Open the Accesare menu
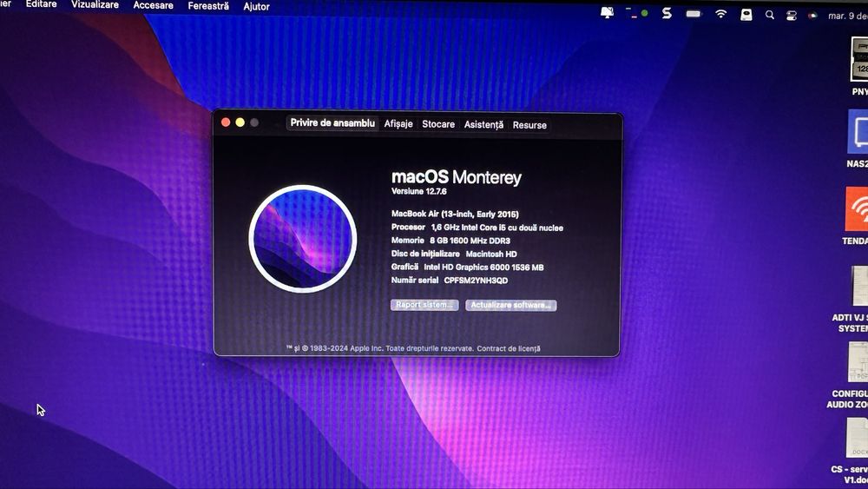 tap(153, 5)
